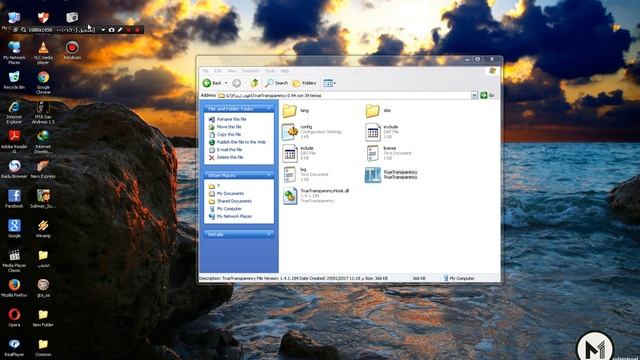
Task: Expand the Details panel
Action: (x=269, y=234)
